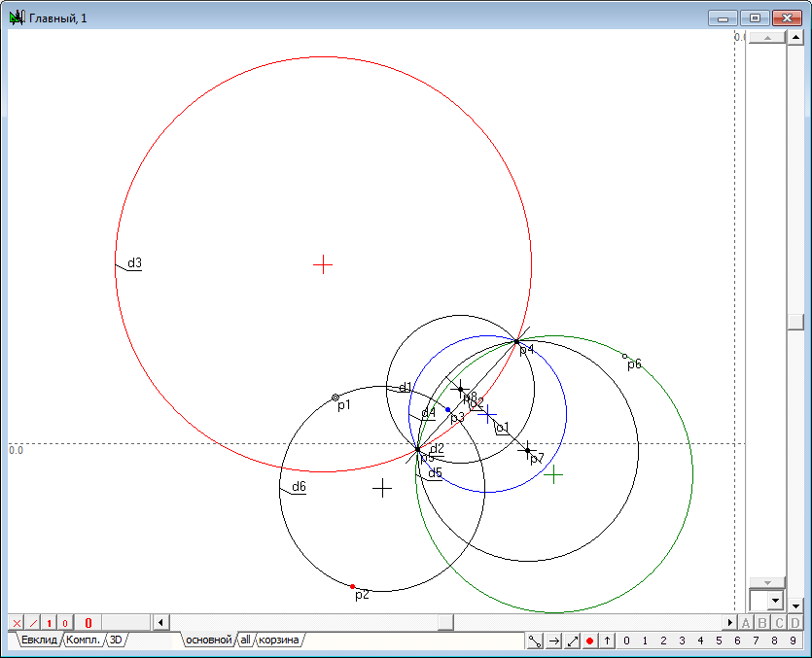
Task: Select the all layer tab
Action: click(245, 640)
